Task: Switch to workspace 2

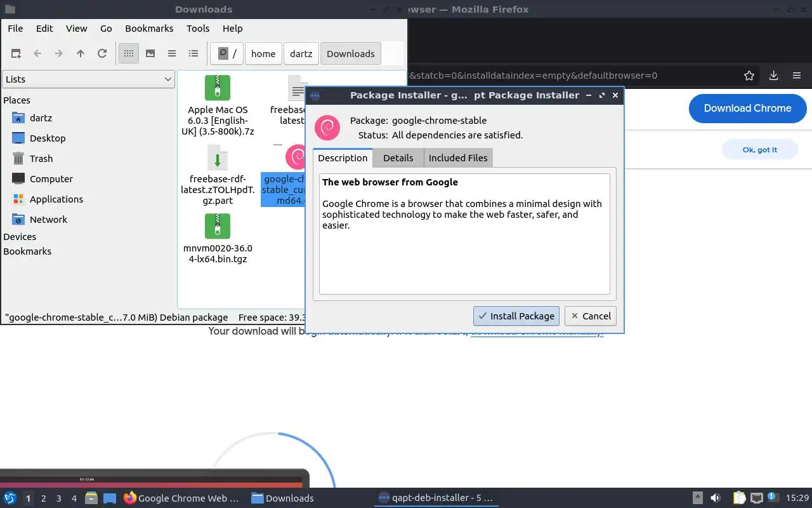Action: pyautogui.click(x=43, y=499)
